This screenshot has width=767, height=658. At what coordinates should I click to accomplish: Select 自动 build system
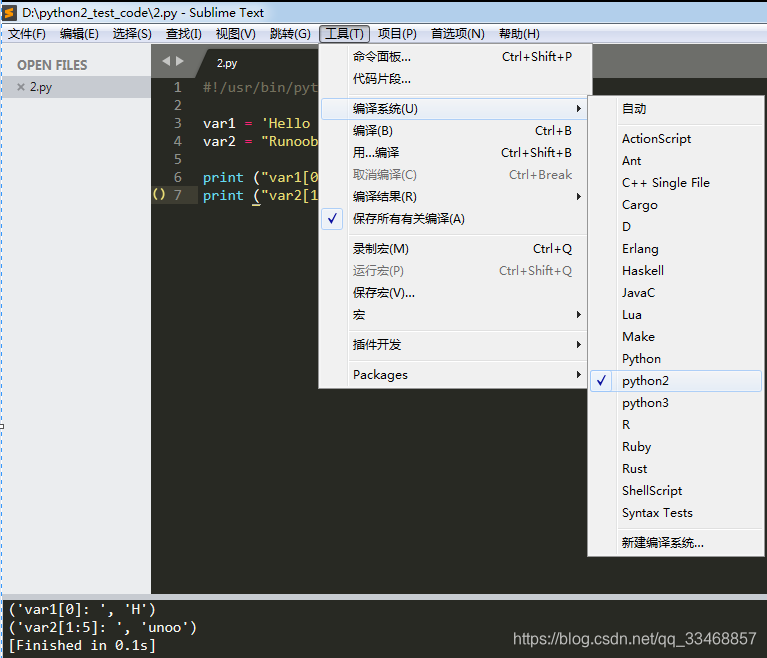pos(676,109)
